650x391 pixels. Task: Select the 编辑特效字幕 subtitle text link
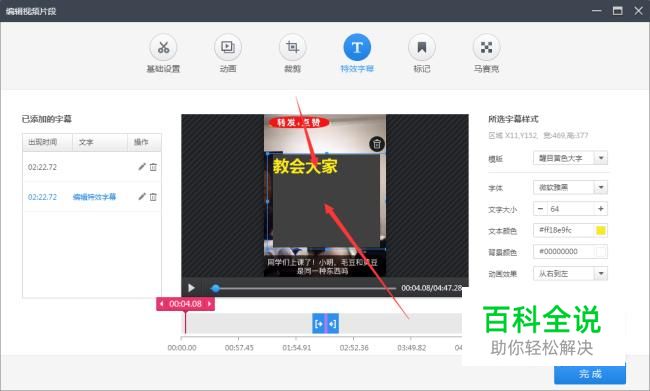(x=95, y=197)
